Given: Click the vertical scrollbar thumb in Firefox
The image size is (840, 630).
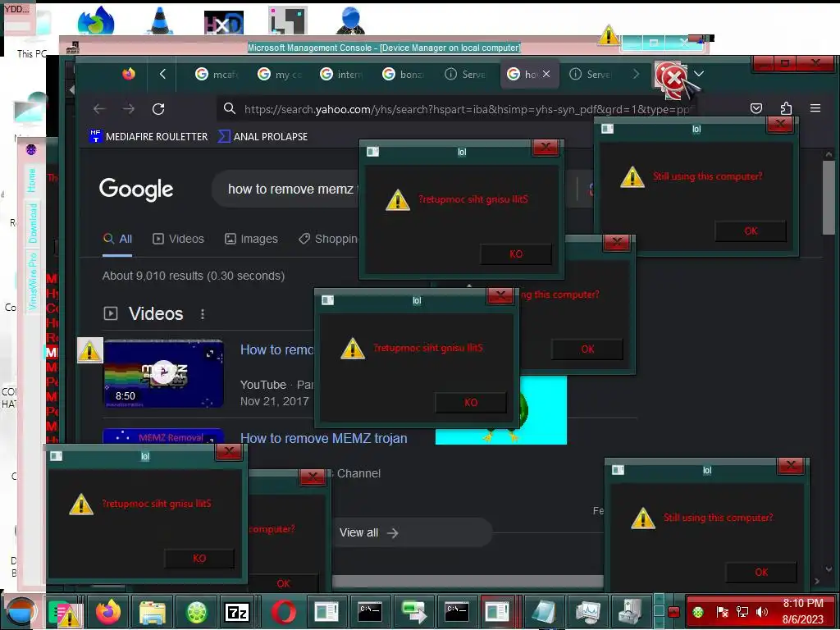Looking at the screenshot, I should tap(829, 197).
